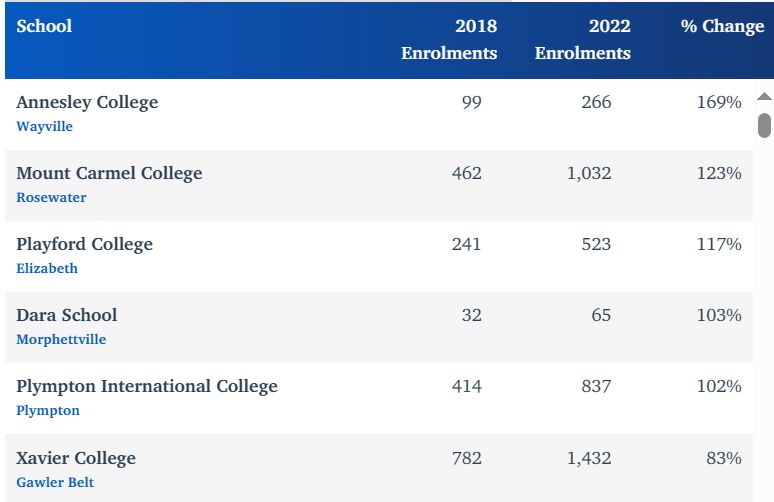This screenshot has height=502, width=774.
Task: Select the Annesley College row name
Action: [x=87, y=102]
